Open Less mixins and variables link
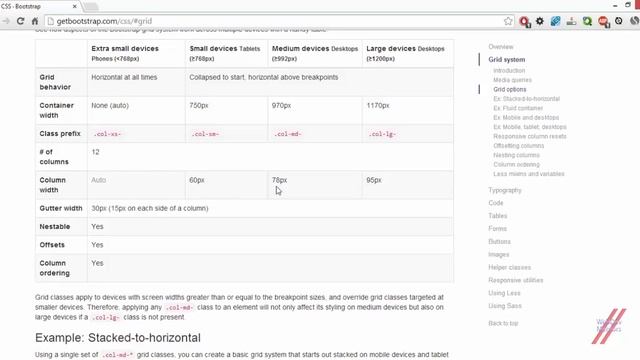The height and width of the screenshot is (360, 640). coord(529,174)
